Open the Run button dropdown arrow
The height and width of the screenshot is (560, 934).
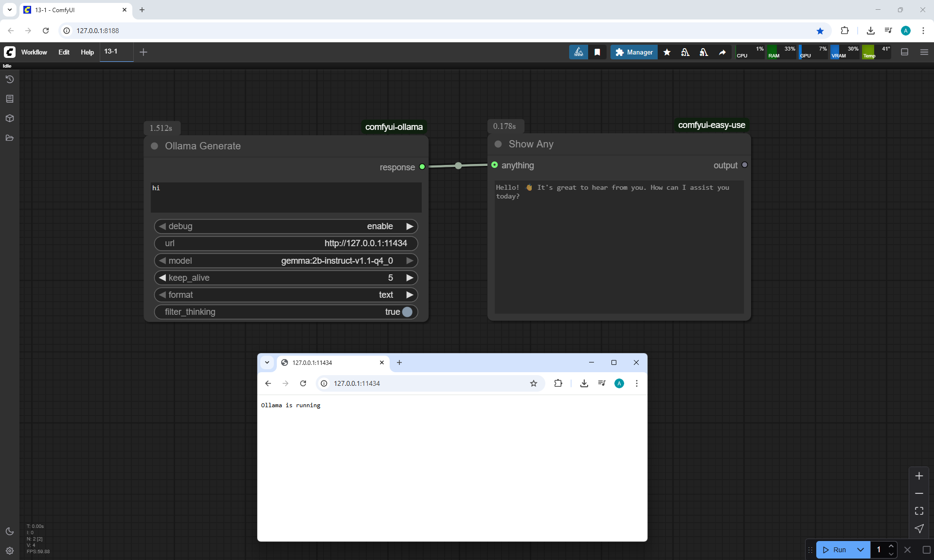click(x=860, y=550)
